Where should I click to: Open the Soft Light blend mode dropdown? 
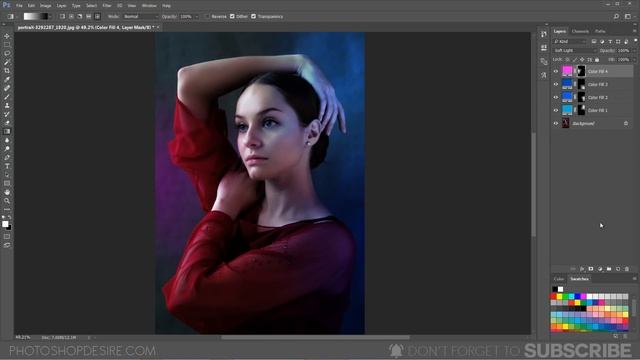[x=575, y=50]
